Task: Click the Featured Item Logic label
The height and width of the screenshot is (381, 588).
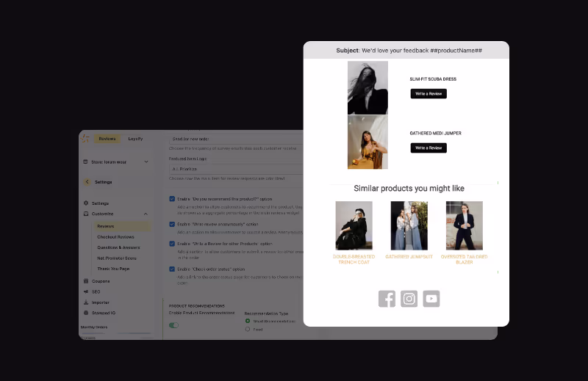Action: click(x=187, y=159)
